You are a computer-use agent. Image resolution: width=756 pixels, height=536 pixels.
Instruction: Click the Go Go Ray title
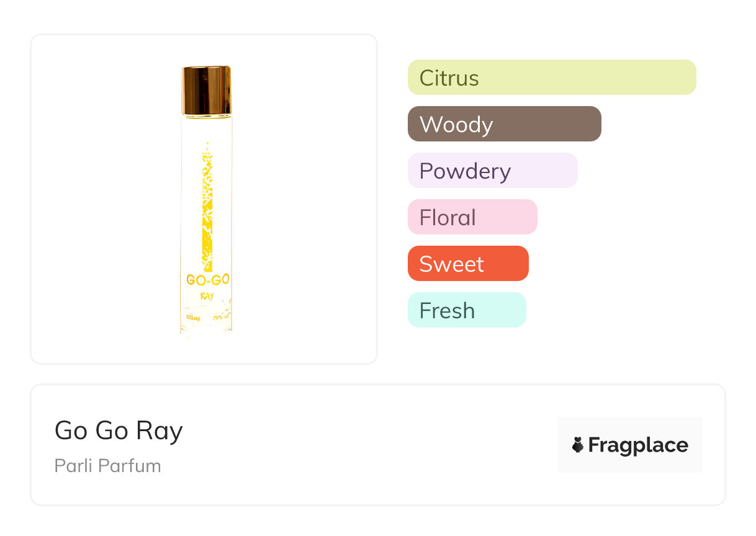pyautogui.click(x=119, y=431)
